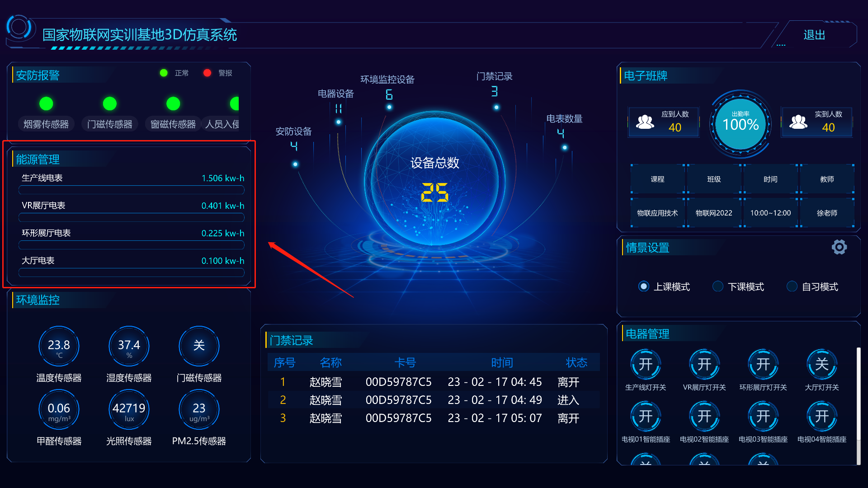This screenshot has height=488, width=868.
Task: Click the 光照传感器 42719 gauge
Action: point(129,410)
